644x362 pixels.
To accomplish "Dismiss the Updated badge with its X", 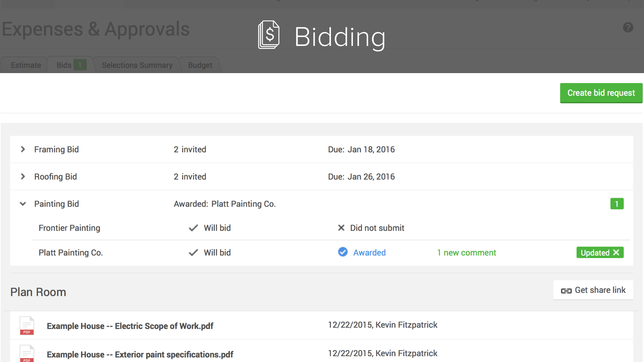I will click(616, 253).
